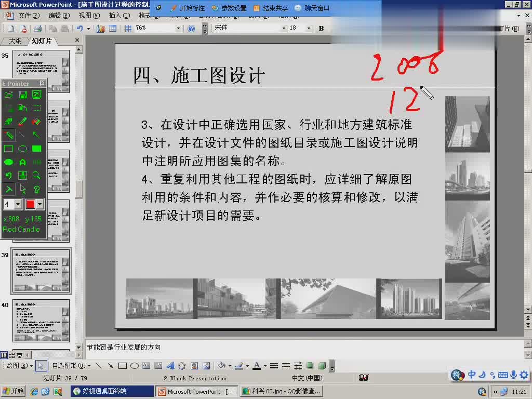This screenshot has height=399, width=532.
Task: Click the E-Pointer calculator-like grid icon
Action: coord(23,176)
